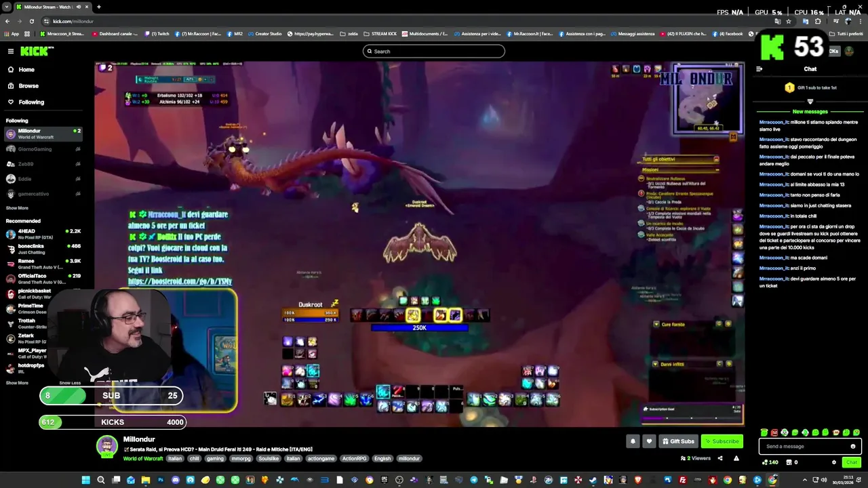Viewport: 868px width, 488px height.
Task: Toggle stream notifications bell
Action: coord(633,441)
